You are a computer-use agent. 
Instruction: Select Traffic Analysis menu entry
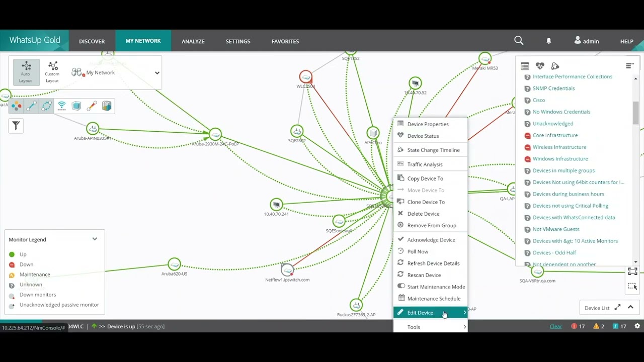tap(430, 164)
